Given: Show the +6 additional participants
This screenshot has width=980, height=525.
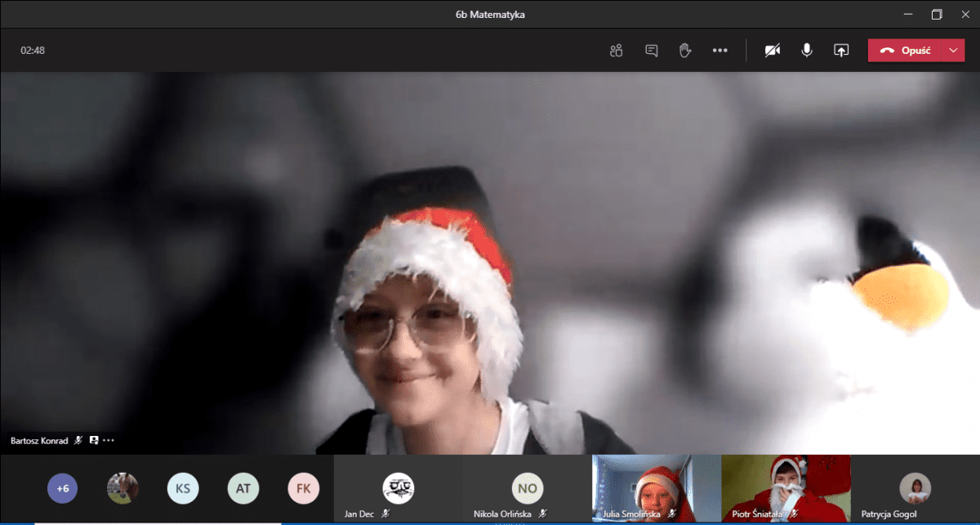Looking at the screenshot, I should coord(63,489).
